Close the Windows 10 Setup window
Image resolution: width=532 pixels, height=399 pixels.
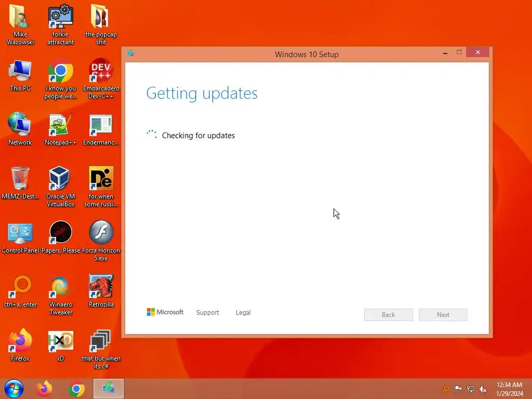[478, 52]
